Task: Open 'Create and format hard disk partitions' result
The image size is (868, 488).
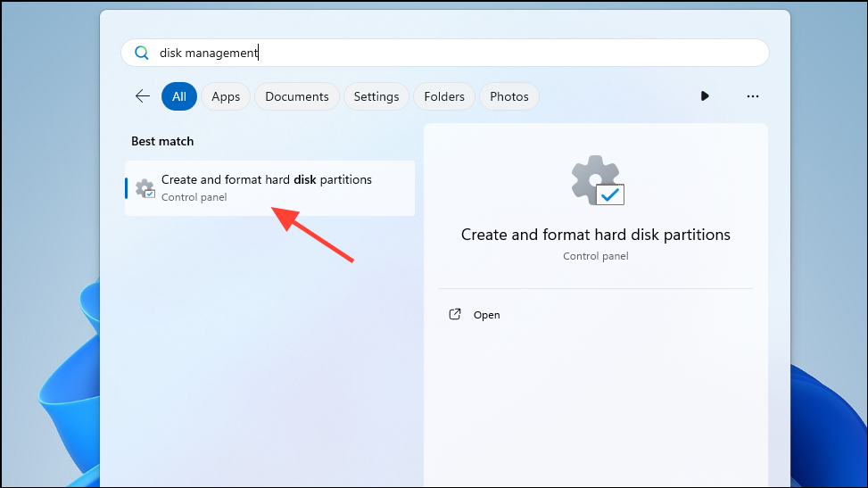Action: pos(270,188)
